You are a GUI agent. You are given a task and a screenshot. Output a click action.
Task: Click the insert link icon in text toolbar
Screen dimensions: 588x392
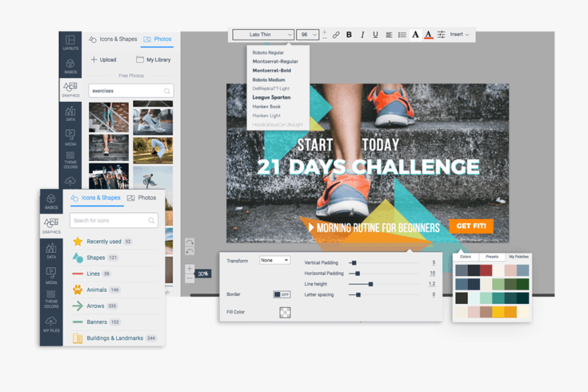pos(336,35)
